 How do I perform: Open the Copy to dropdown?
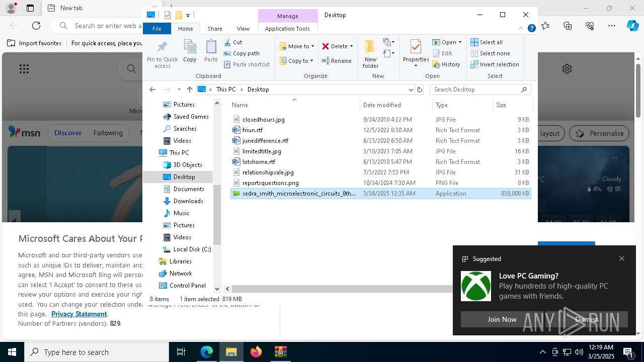click(296, 61)
